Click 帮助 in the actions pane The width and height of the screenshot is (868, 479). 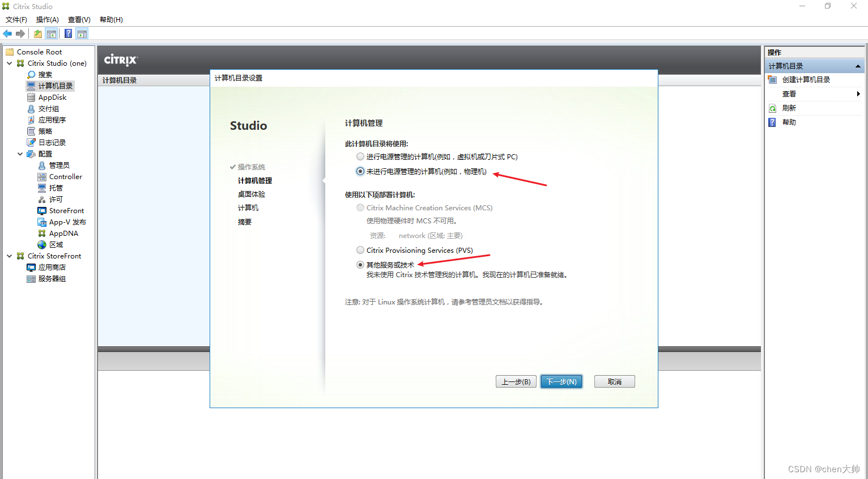[x=789, y=122]
